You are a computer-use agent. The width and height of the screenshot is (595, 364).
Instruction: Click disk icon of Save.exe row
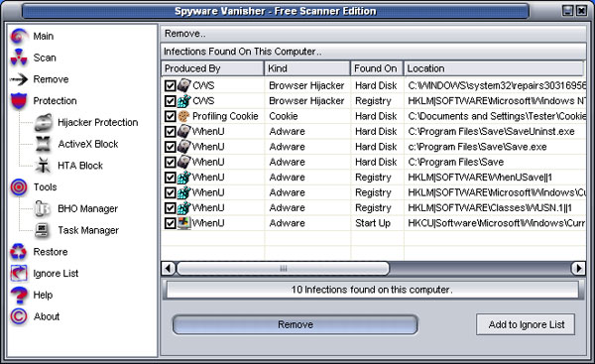(x=184, y=147)
